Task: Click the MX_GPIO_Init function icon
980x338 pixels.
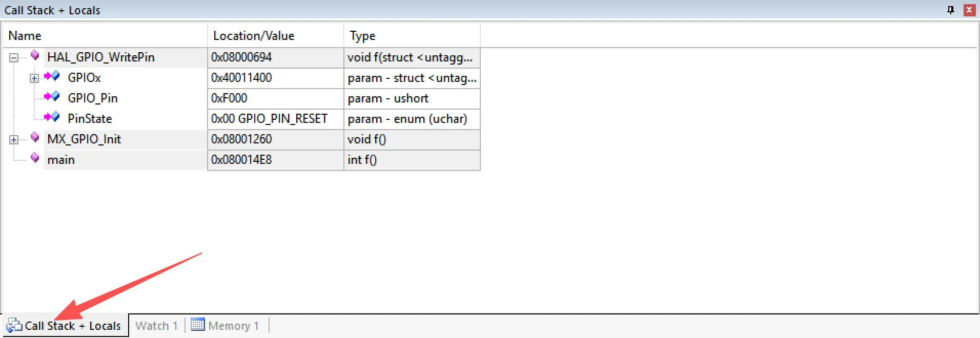Action: (x=35, y=137)
